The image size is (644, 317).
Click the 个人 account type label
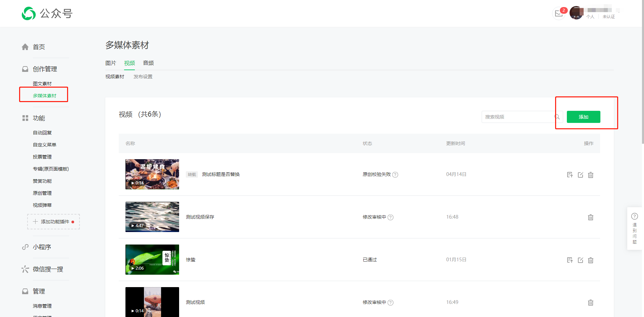[590, 16]
